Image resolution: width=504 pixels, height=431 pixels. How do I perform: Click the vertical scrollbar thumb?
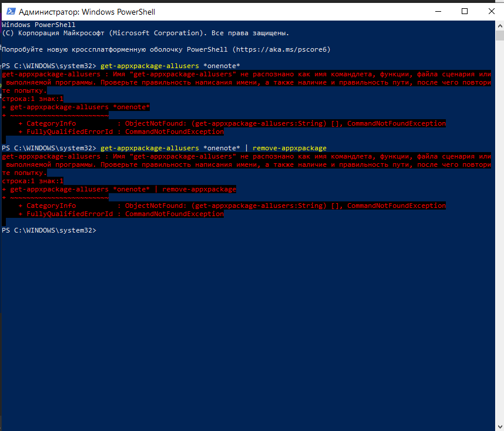point(500,35)
